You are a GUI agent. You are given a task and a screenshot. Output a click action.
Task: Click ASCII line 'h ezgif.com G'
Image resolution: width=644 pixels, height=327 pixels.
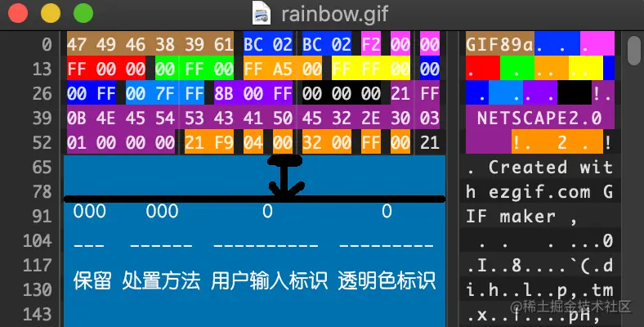tap(539, 192)
